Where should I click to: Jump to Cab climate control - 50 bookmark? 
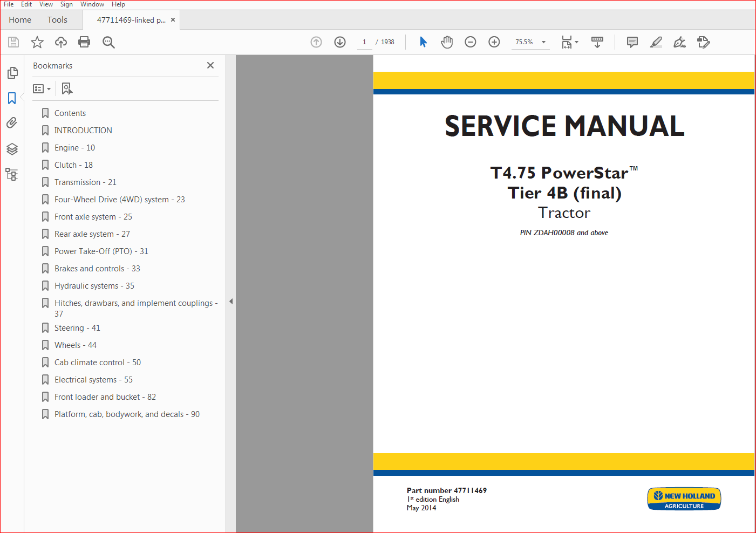(97, 363)
